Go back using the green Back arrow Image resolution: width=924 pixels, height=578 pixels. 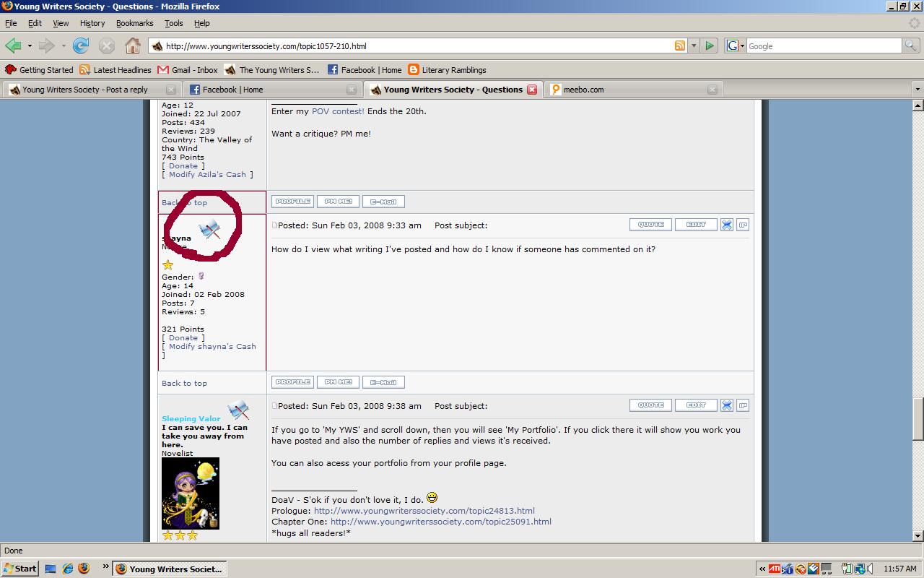pos(13,46)
